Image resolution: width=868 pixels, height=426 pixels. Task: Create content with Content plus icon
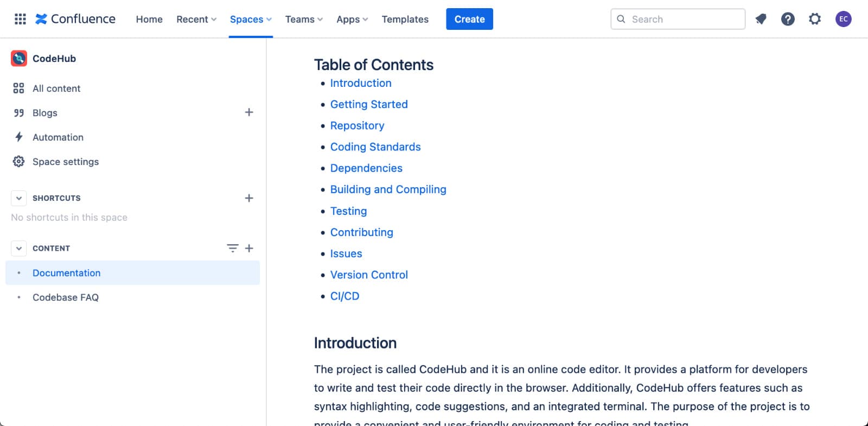point(249,248)
